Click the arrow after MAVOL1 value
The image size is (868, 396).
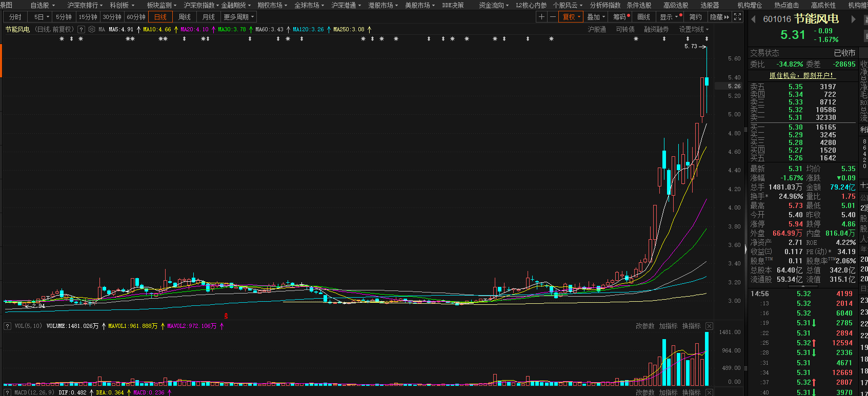(163, 326)
